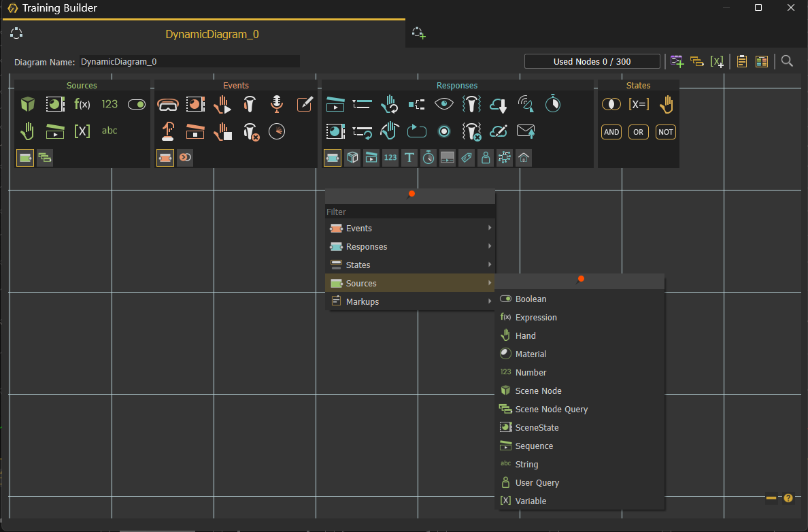The width and height of the screenshot is (808, 532).
Task: Toggle the Boolean source switch icon
Action: pyautogui.click(x=137, y=104)
